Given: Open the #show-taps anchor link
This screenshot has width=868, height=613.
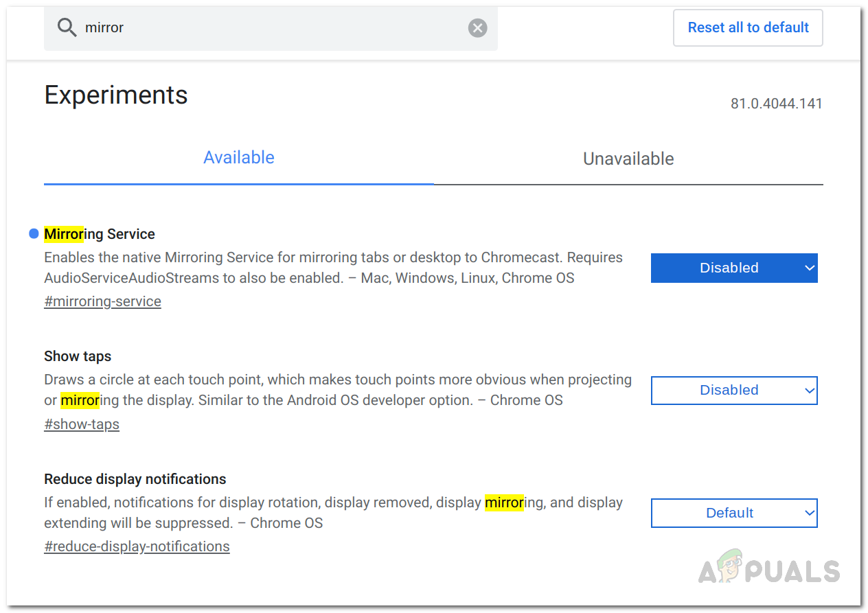Looking at the screenshot, I should point(82,424).
